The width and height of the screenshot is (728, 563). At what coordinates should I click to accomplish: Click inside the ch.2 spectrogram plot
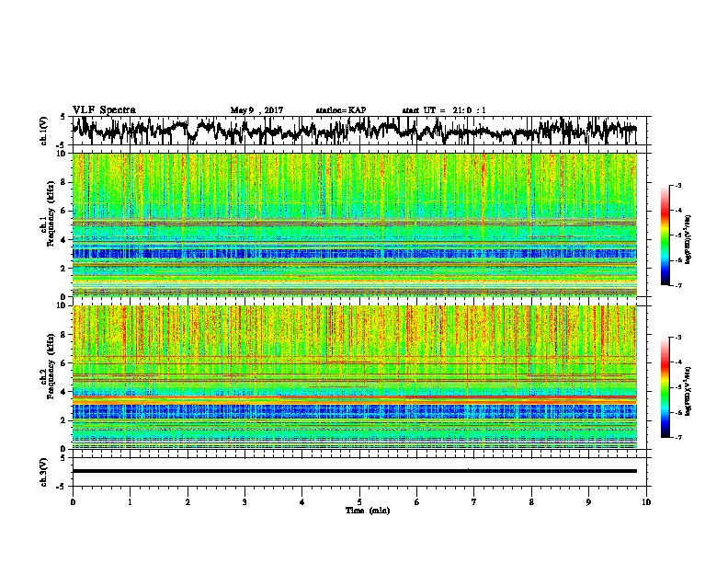[x=355, y=377]
